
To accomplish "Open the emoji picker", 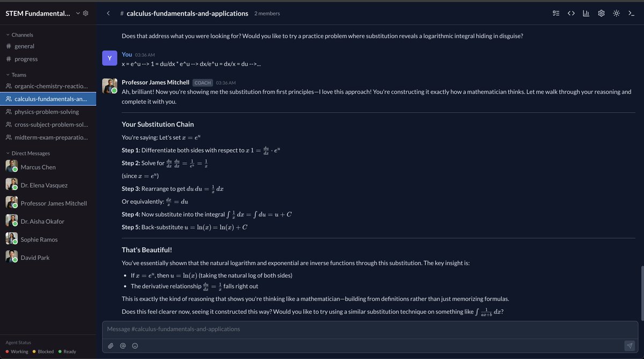I will point(135,346).
